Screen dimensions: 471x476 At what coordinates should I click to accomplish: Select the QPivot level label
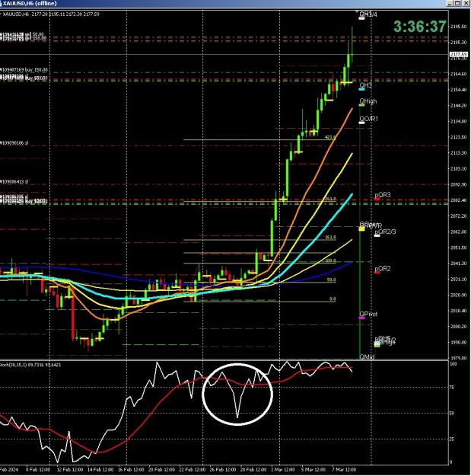click(368, 314)
